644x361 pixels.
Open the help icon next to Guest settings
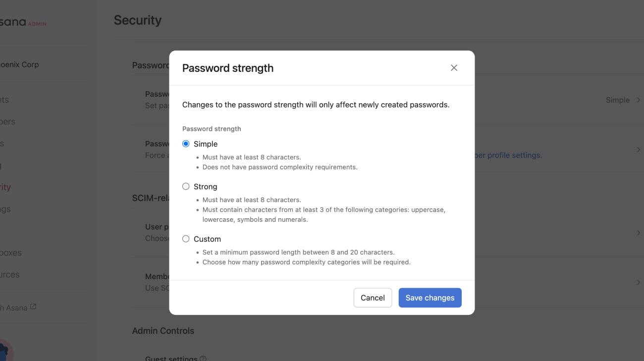coord(203,358)
